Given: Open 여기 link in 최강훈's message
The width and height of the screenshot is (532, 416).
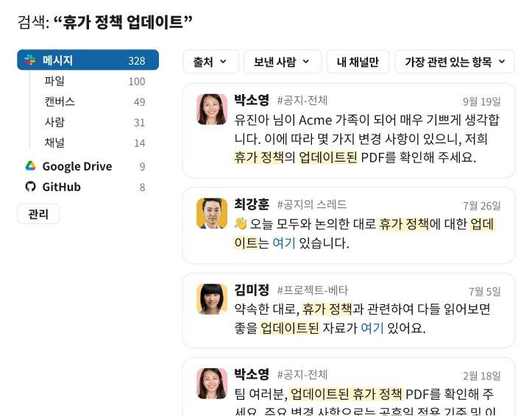Looking at the screenshot, I should [284, 243].
